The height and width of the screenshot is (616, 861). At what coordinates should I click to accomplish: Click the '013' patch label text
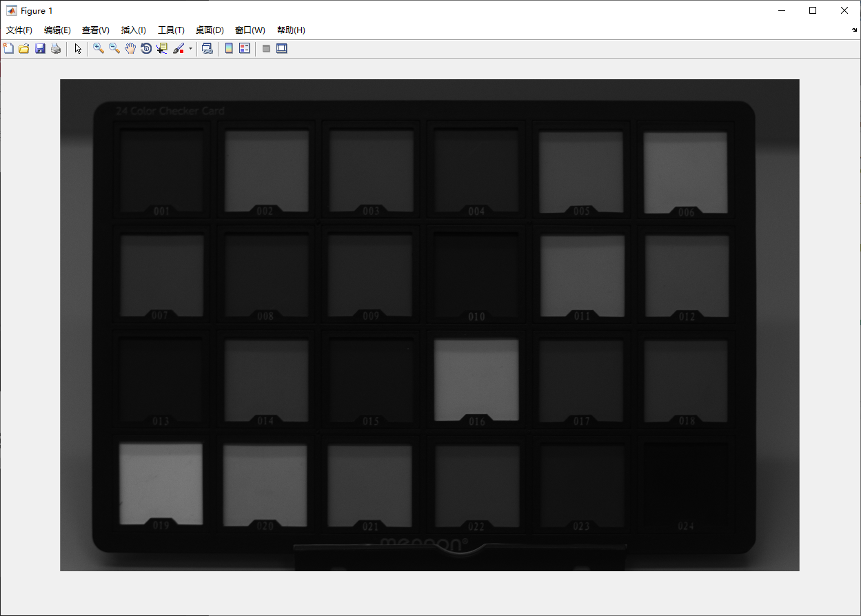click(161, 421)
